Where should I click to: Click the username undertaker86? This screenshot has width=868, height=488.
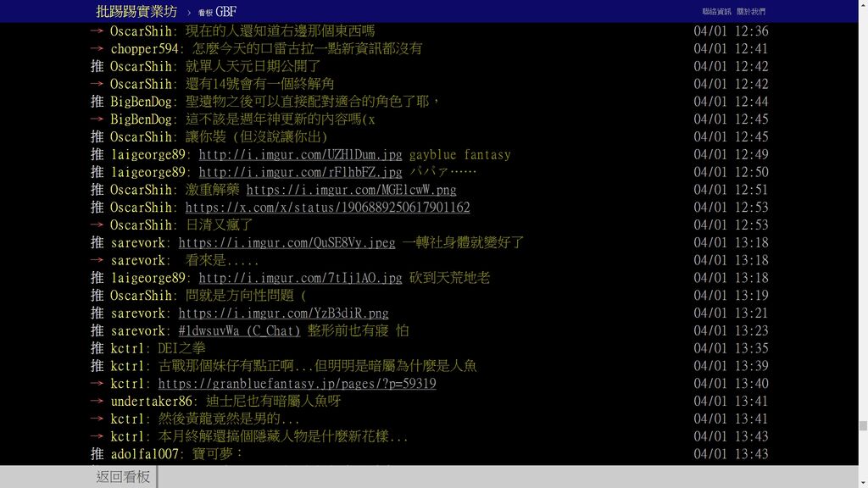(x=151, y=402)
